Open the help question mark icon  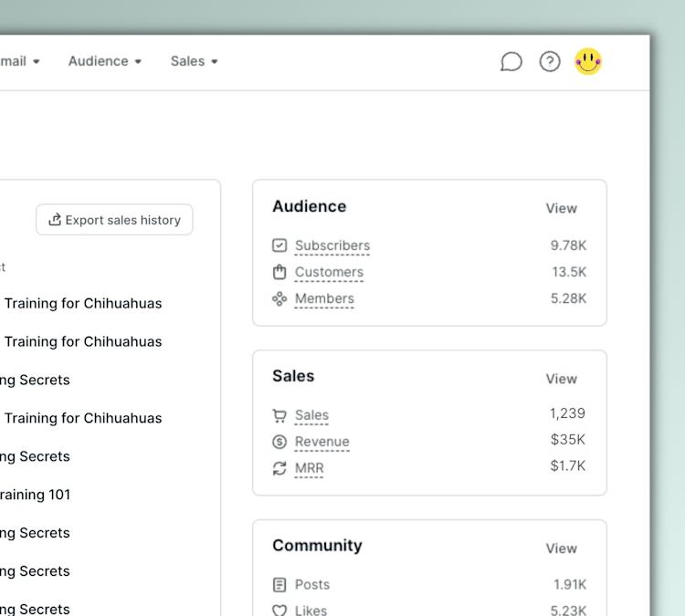550,61
